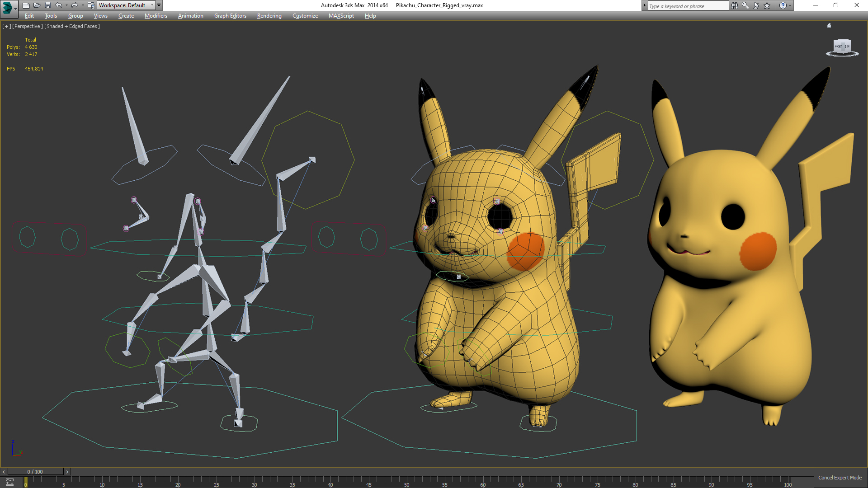Screen dimensions: 868x488
Task: Click the Cancel Expert Mode button
Action: pyautogui.click(x=840, y=478)
